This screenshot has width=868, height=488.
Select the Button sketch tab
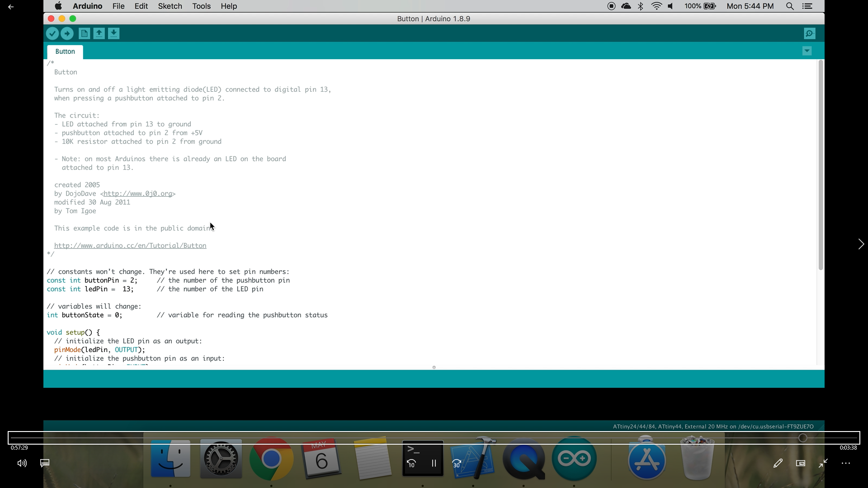pos(65,52)
